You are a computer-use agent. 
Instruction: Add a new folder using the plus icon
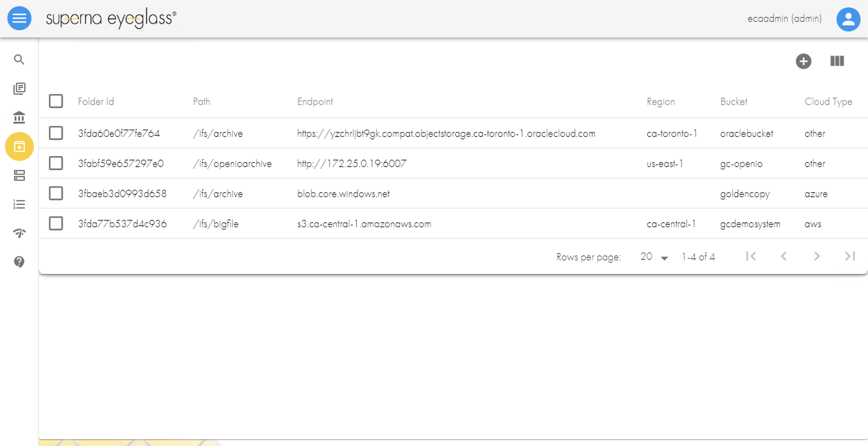pos(804,61)
